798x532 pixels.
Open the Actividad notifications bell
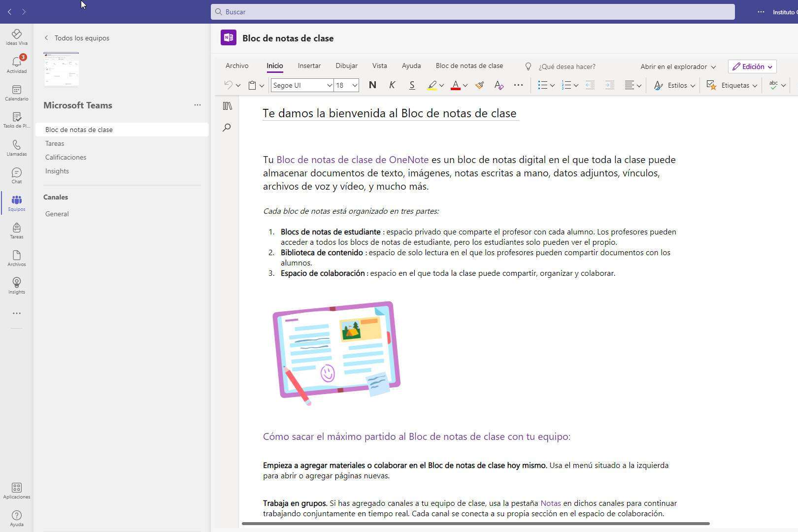click(x=16, y=65)
